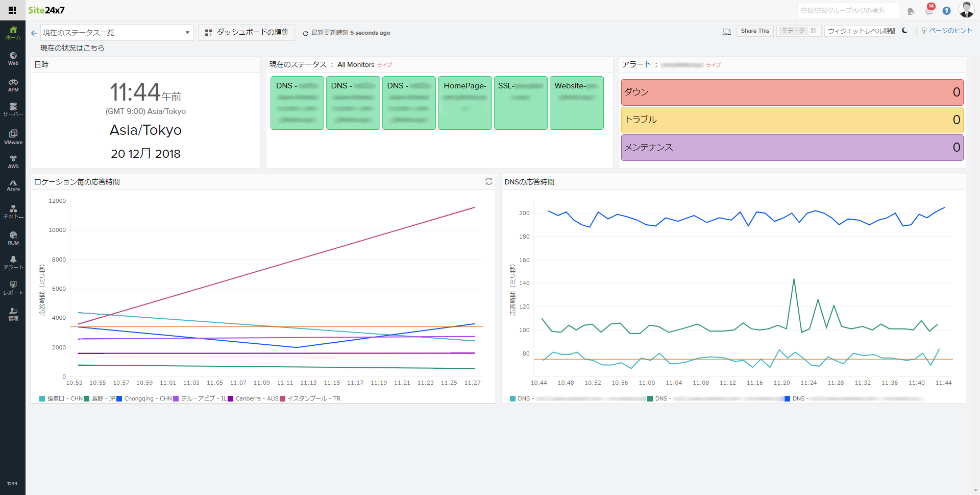Toggle dark night mode moon icon
This screenshot has width=980, height=495.
tap(905, 31)
